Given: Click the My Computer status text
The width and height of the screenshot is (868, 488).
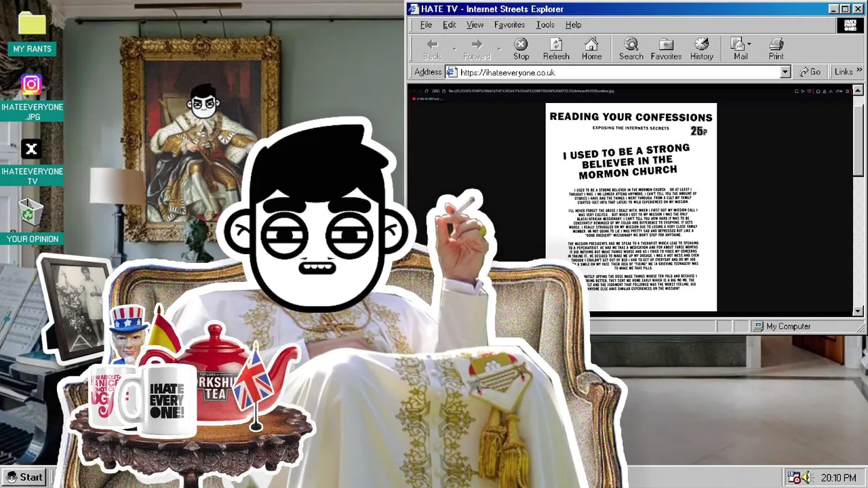Looking at the screenshot, I should coord(788,327).
